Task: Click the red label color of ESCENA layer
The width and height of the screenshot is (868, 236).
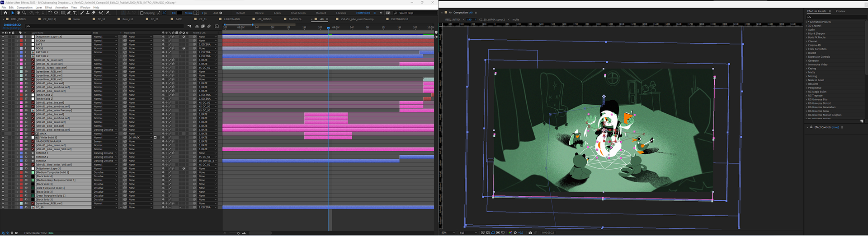Action: pyautogui.click(x=21, y=41)
